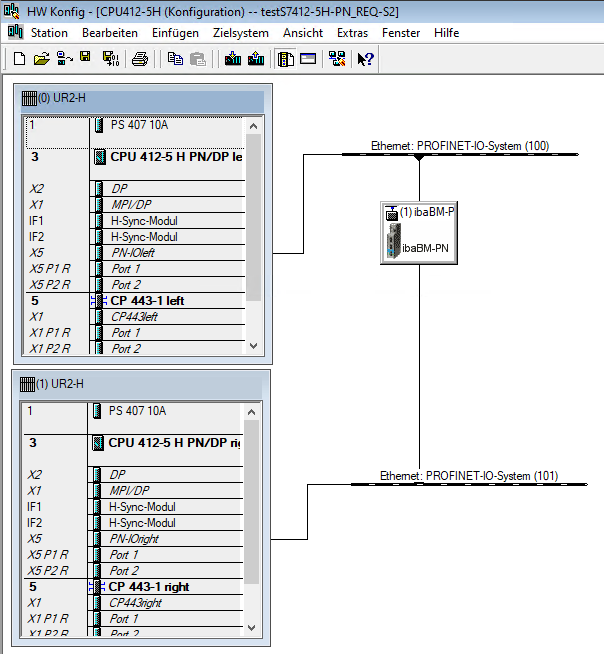Viewport: 604px width, 654px height.
Task: Click the Upload from module icon
Action: 256,59
